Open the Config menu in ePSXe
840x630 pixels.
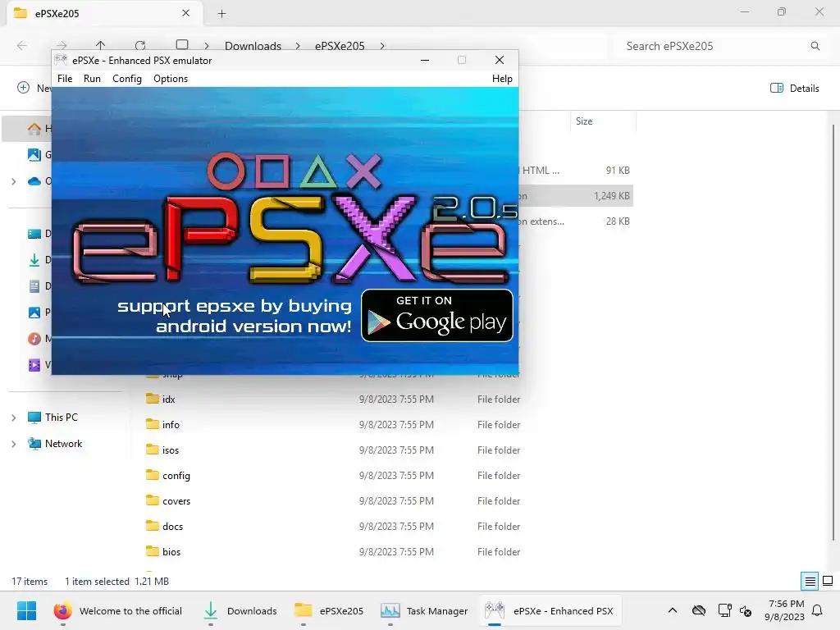point(127,78)
